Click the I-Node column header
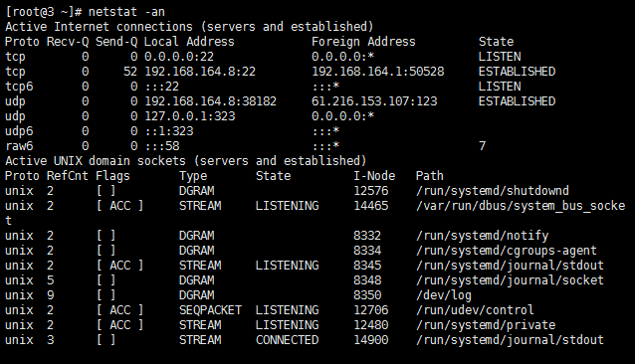 pyautogui.click(x=374, y=176)
